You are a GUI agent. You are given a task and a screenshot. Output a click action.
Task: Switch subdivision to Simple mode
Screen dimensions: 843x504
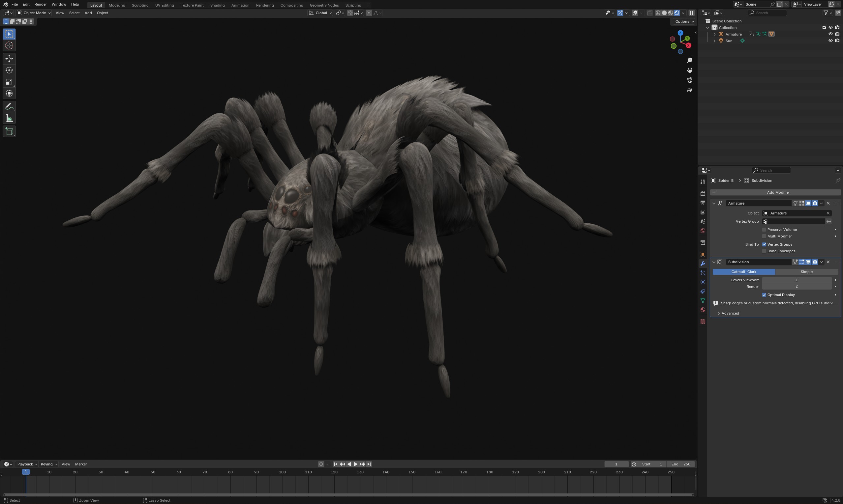pyautogui.click(x=806, y=272)
